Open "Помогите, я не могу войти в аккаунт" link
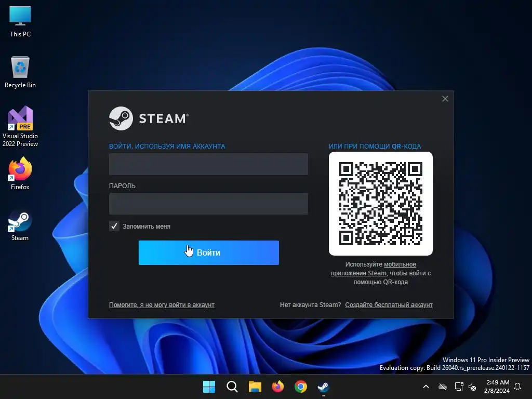Screen dimensions: 532x399 tap(162, 304)
